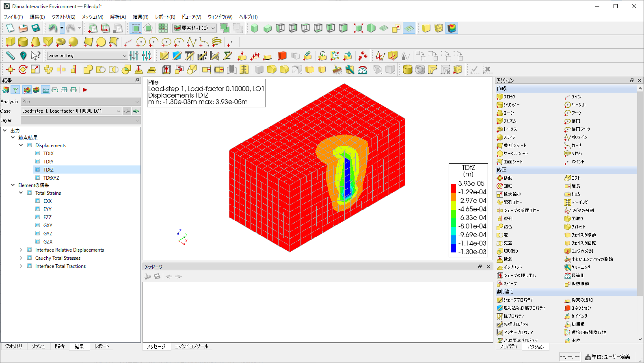Click the 杭プロパティ action link
The height and width of the screenshot is (363, 644).
tap(514, 316)
